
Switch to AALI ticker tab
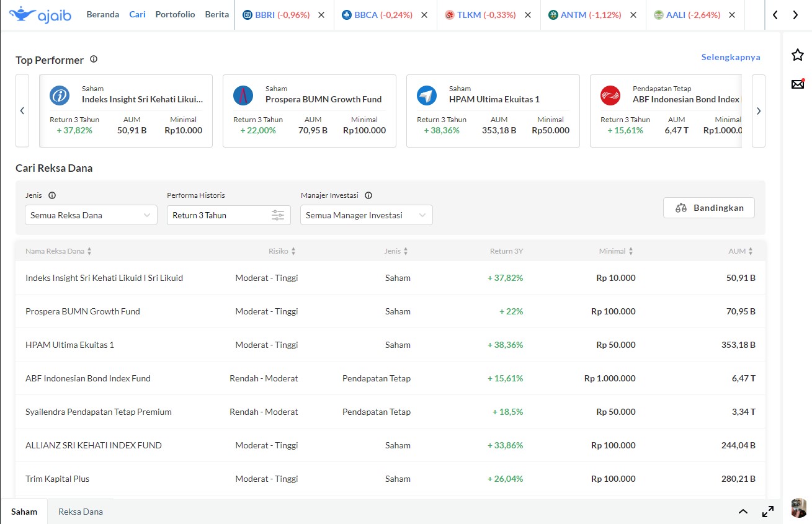[x=687, y=15]
